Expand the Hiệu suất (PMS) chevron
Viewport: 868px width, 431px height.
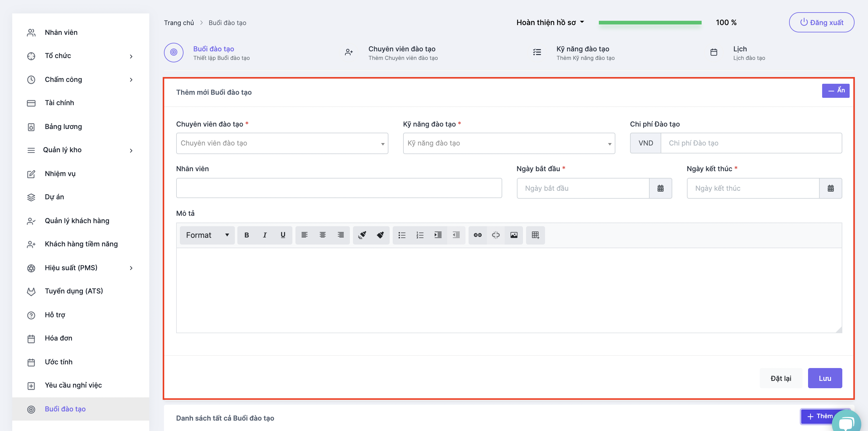pos(131,268)
